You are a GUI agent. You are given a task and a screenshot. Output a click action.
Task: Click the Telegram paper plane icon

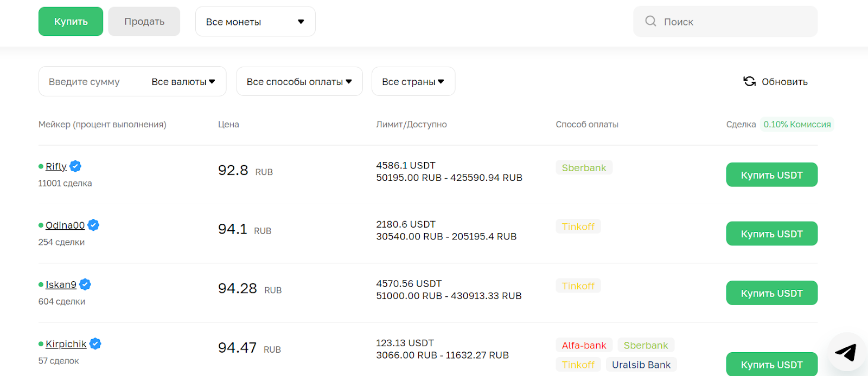846,352
